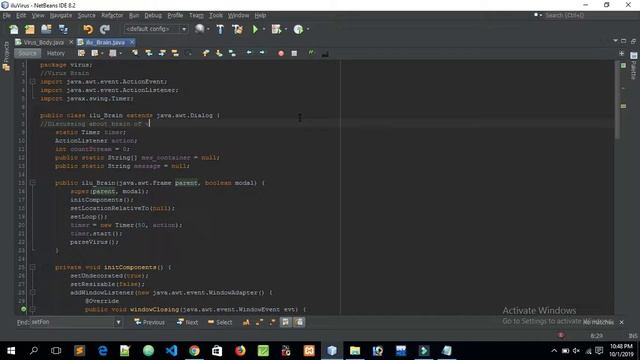Switch to the Source editor view
640x360 pixels.
[27, 53]
